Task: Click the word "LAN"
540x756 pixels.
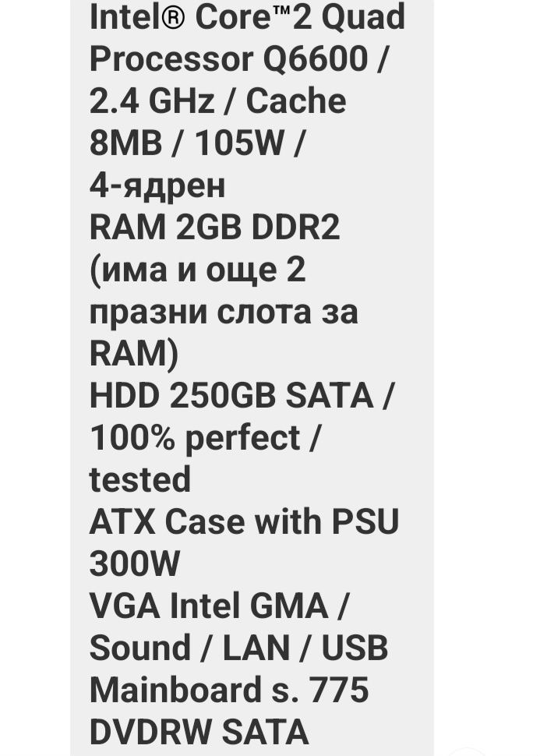Action: tap(256, 648)
